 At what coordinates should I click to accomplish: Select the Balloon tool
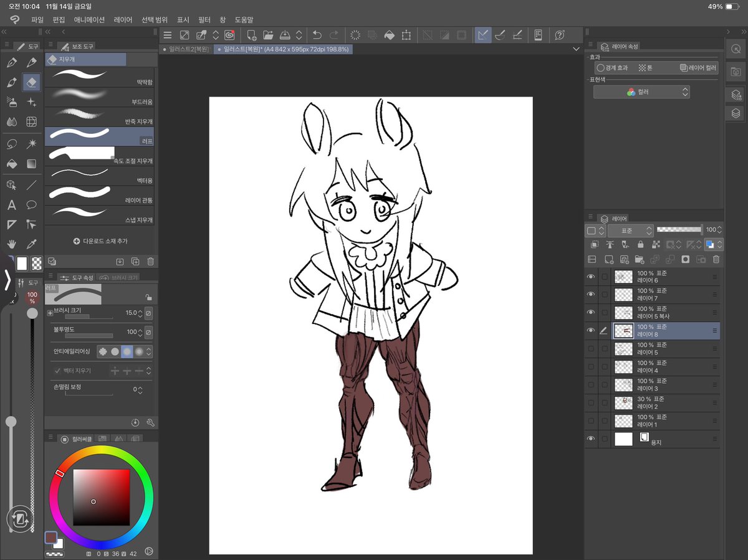[x=32, y=205]
